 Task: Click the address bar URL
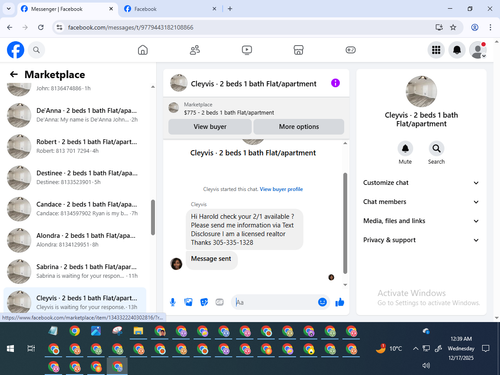point(130,27)
